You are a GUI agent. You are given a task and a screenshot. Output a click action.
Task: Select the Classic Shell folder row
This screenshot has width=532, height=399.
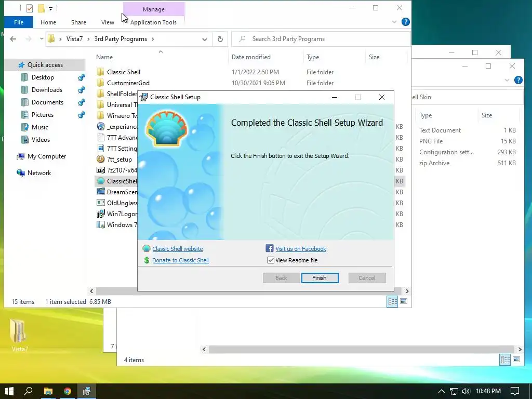coord(250,72)
